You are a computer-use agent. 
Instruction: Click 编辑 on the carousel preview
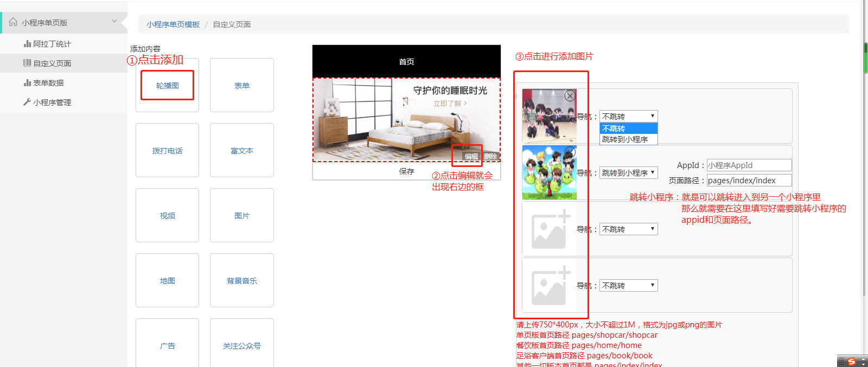tap(471, 157)
